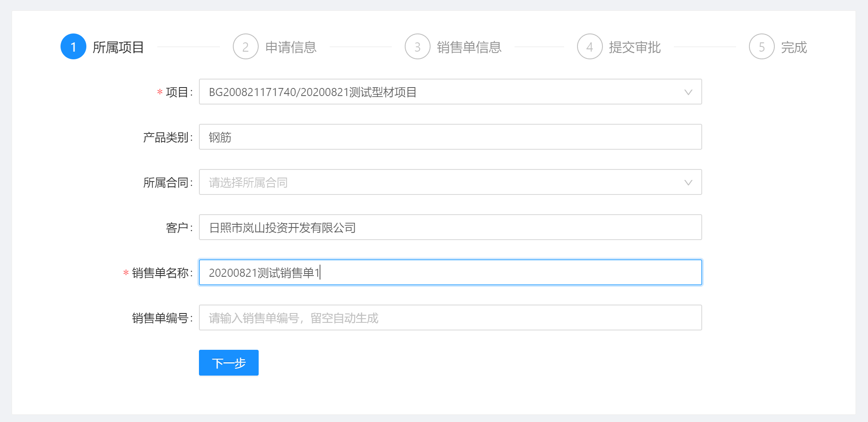868x422 pixels.
Task: Go to the 销售单信息 step
Action: coord(469,47)
